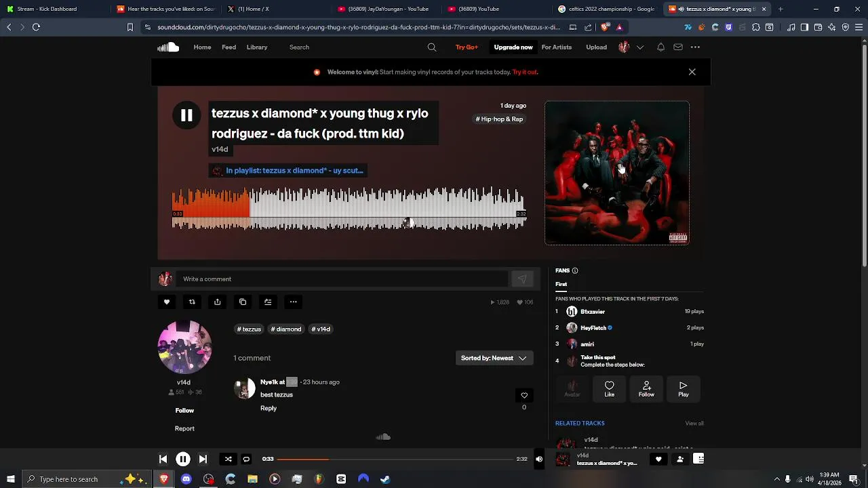This screenshot has height=488, width=868.
Task: Select the First fans tab
Action: (x=561, y=284)
